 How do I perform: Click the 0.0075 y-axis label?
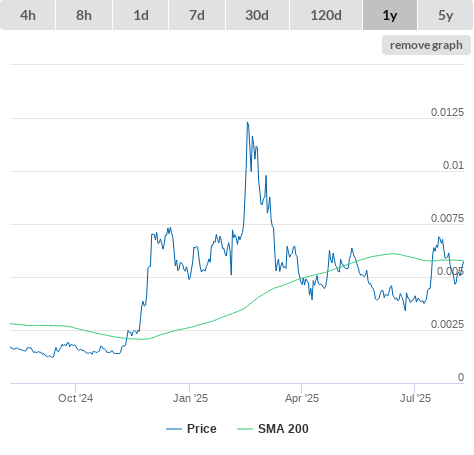pyautogui.click(x=447, y=218)
